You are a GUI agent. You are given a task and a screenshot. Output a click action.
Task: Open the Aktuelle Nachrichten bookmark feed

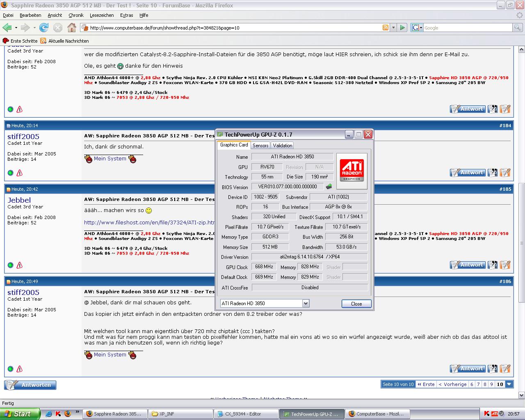pos(64,41)
